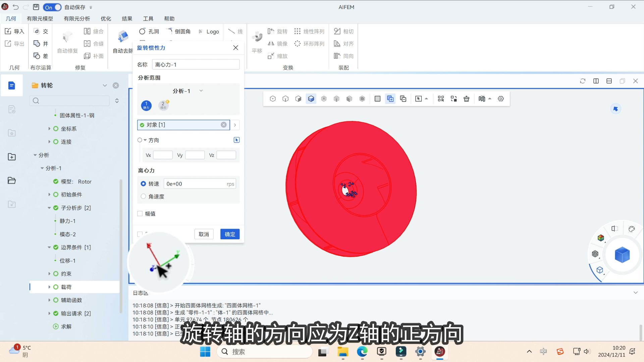Activate the shaded solid view cube icon
The height and width of the screenshot is (362, 644).
[311, 99]
